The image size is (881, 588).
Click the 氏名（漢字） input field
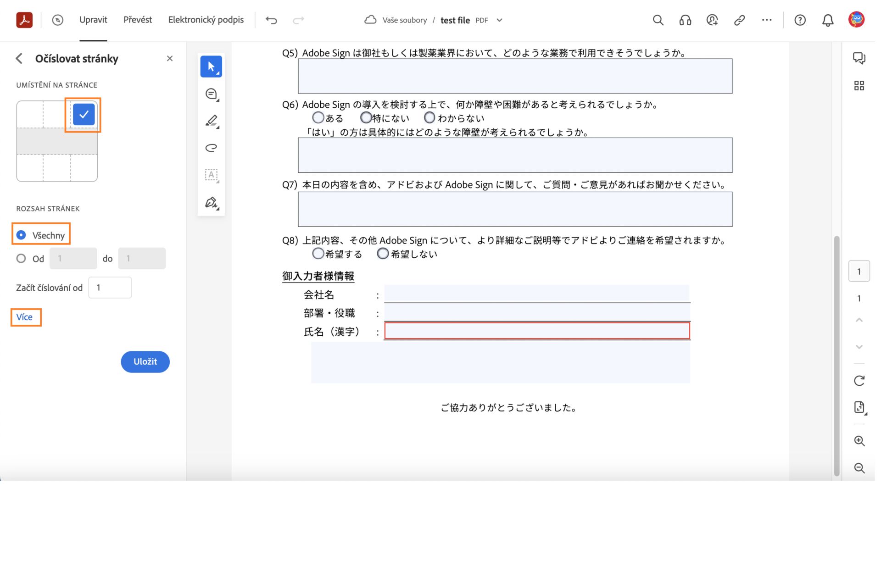point(537,331)
